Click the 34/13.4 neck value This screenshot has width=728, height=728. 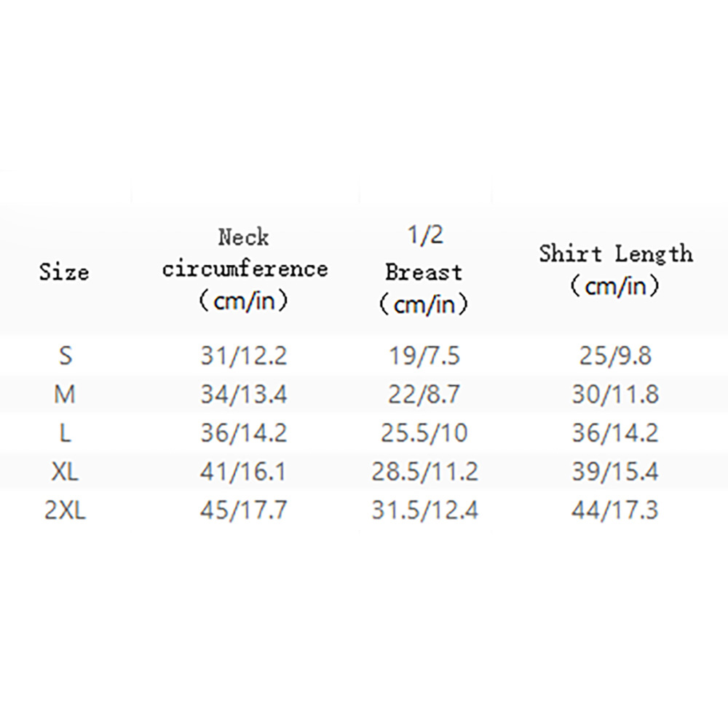pyautogui.click(x=244, y=395)
